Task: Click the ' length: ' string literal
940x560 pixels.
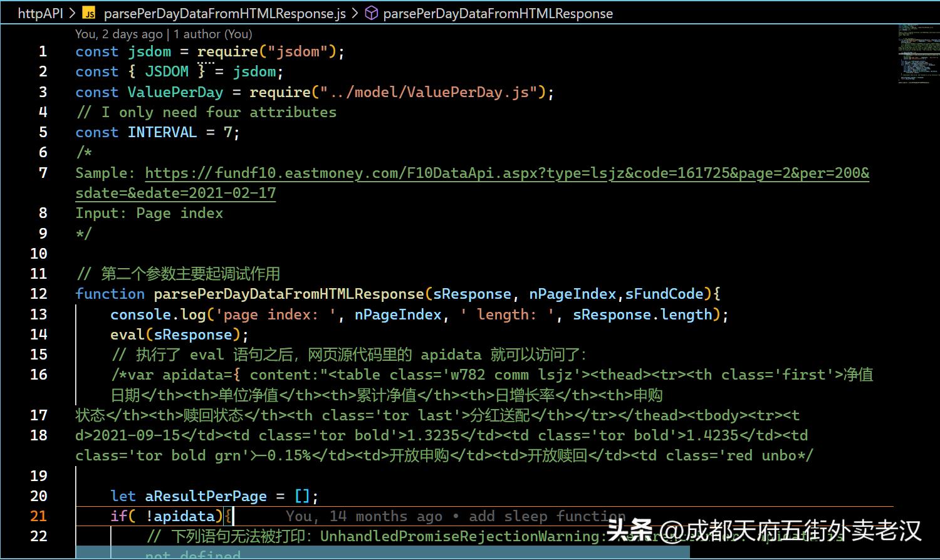Action: 507,314
